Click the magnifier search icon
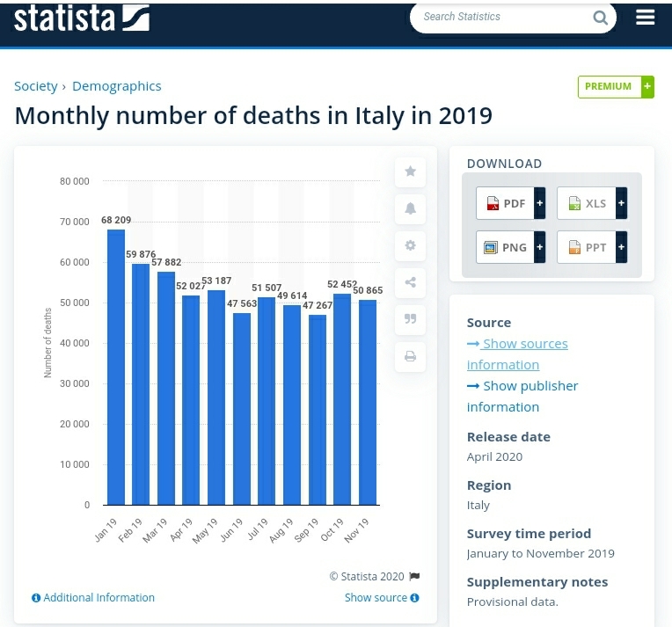This screenshot has width=672, height=627. click(x=600, y=18)
